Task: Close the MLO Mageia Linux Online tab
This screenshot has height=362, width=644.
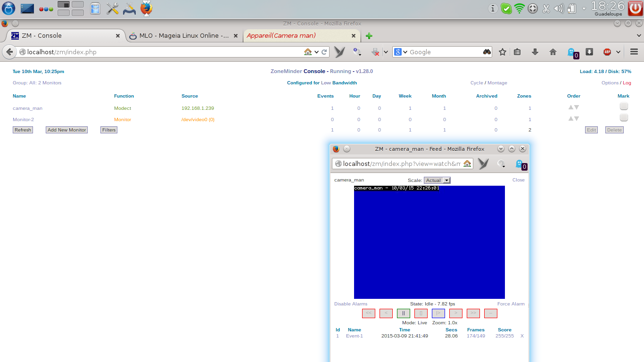Action: click(236, 36)
